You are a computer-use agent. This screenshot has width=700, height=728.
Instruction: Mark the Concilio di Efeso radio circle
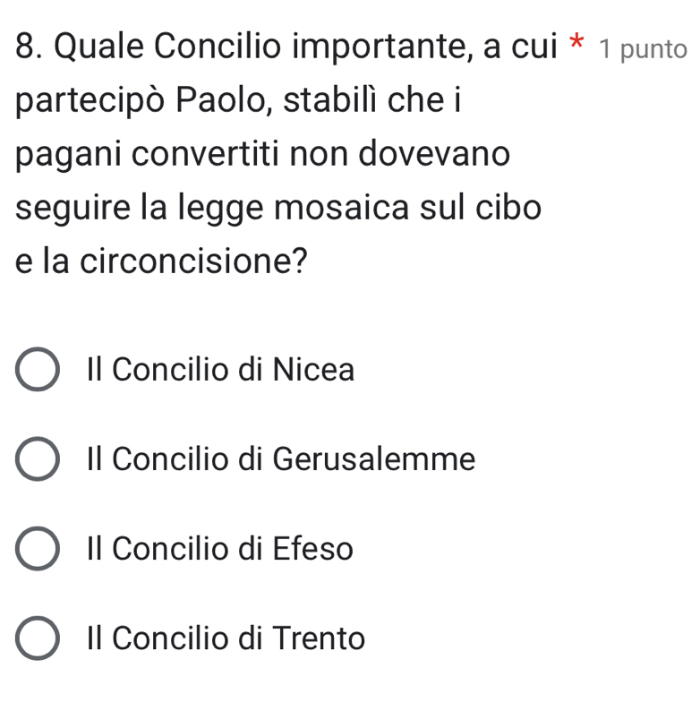pyautogui.click(x=38, y=549)
